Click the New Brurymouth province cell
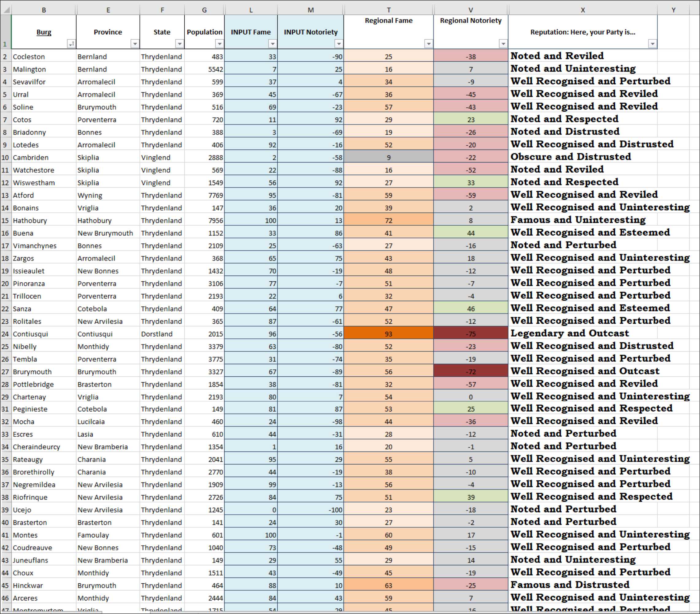 108,233
